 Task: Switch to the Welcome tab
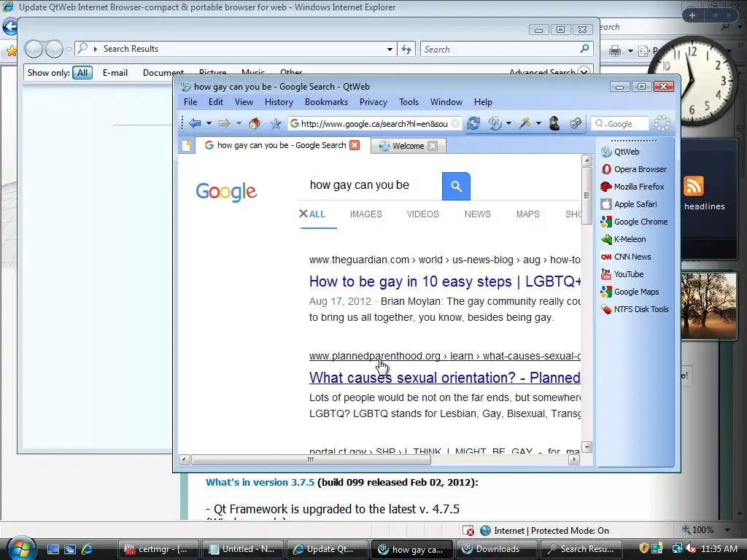point(408,146)
